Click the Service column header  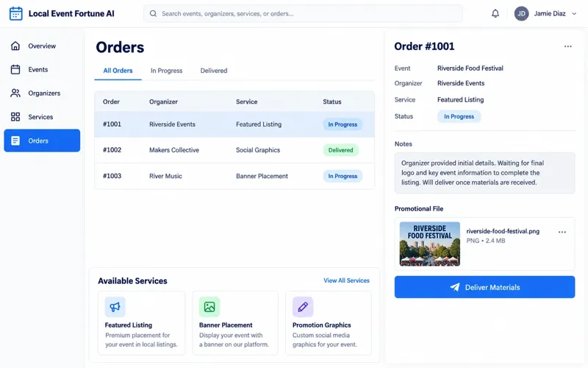246,102
